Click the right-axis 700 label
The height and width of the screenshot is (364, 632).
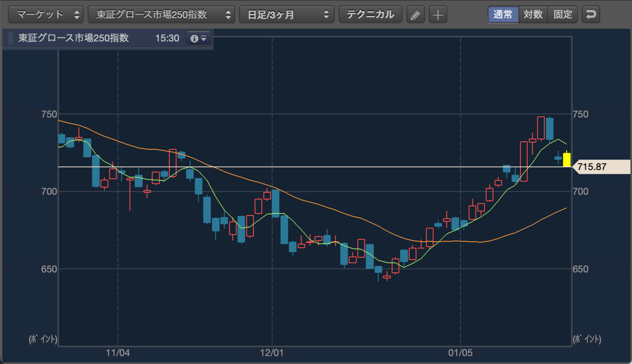(x=581, y=191)
